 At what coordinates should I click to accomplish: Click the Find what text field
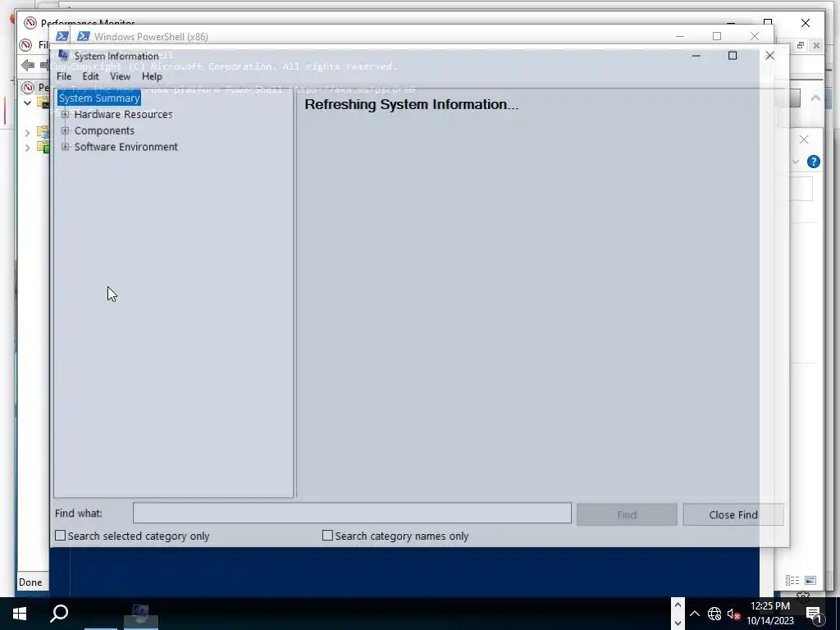(x=352, y=514)
